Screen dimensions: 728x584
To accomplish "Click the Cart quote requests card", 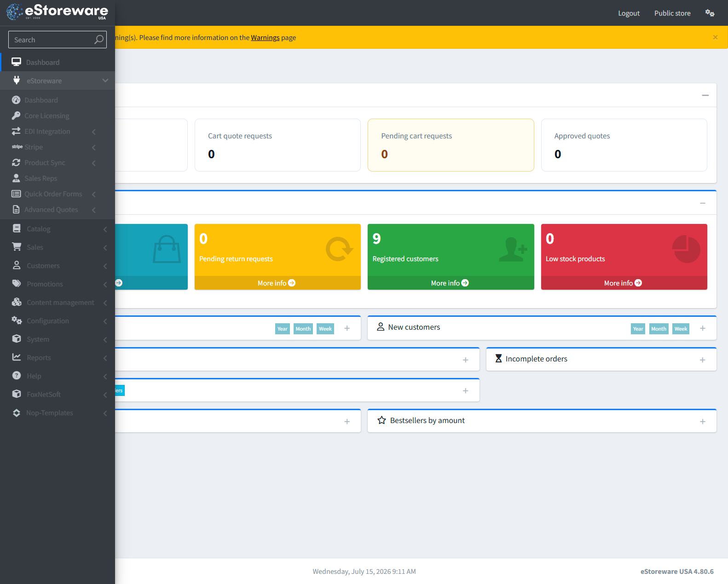I will point(277,145).
